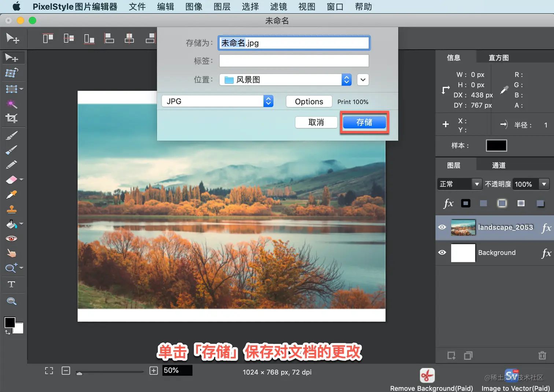Duplicate layer using the overlapping squares icon
Image resolution: width=554 pixels, height=392 pixels.
(x=468, y=355)
